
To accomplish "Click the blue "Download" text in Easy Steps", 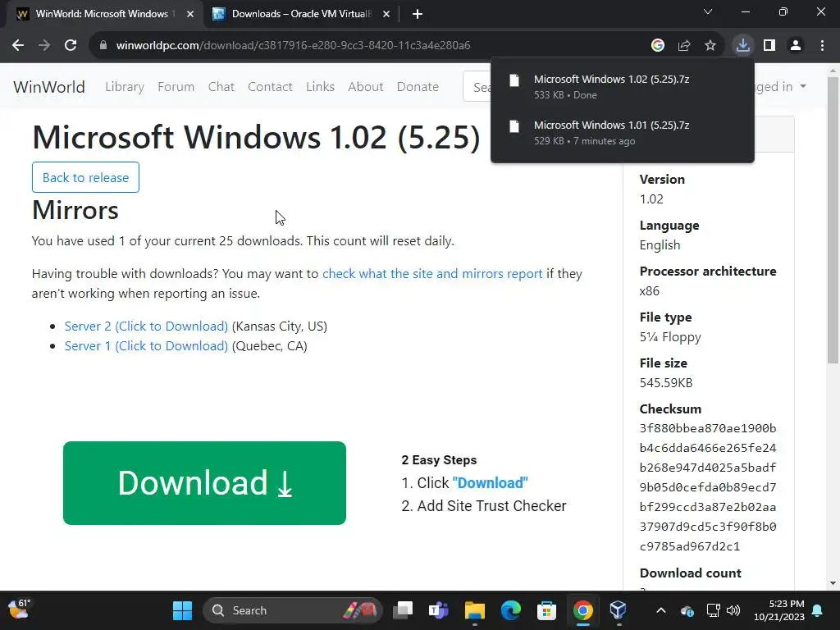I will 491,483.
